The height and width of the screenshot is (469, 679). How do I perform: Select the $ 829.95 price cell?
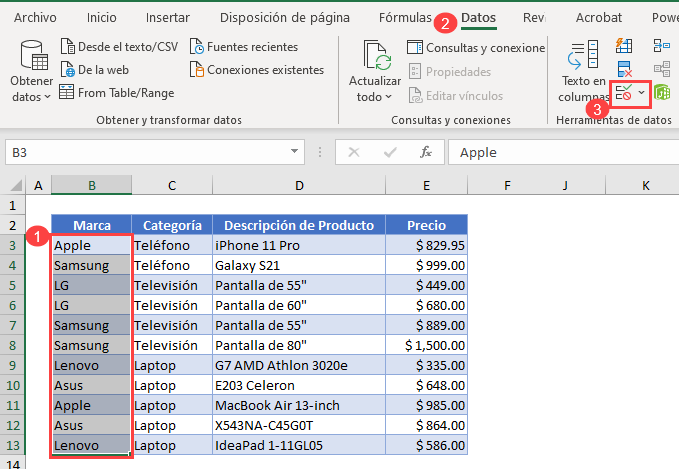coord(427,246)
